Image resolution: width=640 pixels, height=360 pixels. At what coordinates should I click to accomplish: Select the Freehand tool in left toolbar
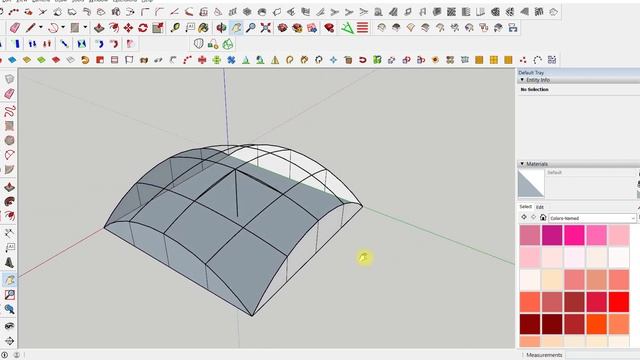point(9,111)
